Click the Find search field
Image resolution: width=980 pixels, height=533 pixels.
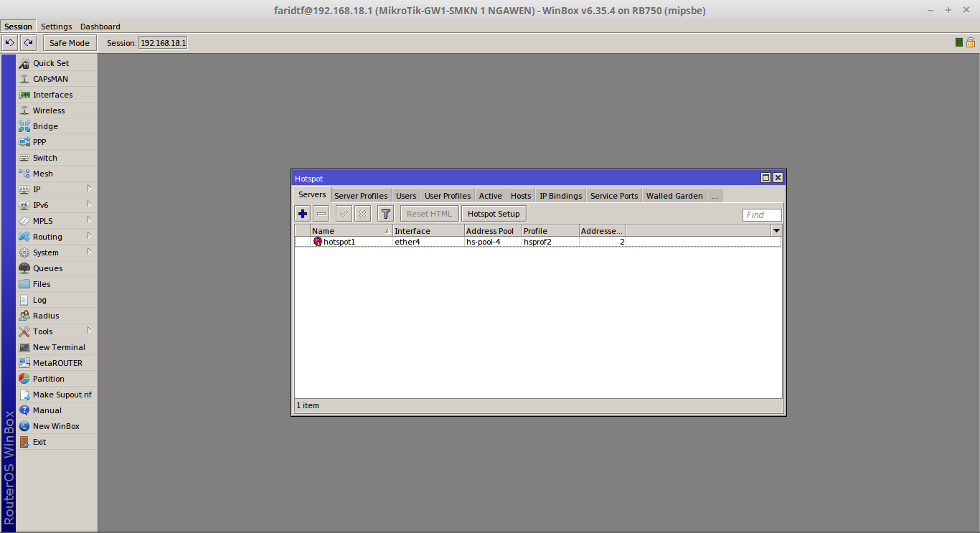click(762, 214)
